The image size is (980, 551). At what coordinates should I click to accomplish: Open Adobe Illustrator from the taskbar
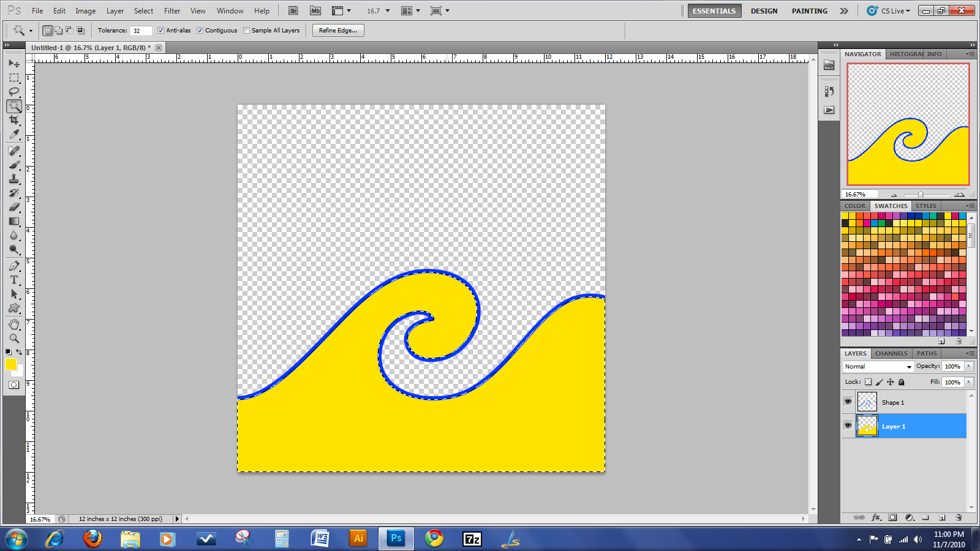tap(358, 538)
